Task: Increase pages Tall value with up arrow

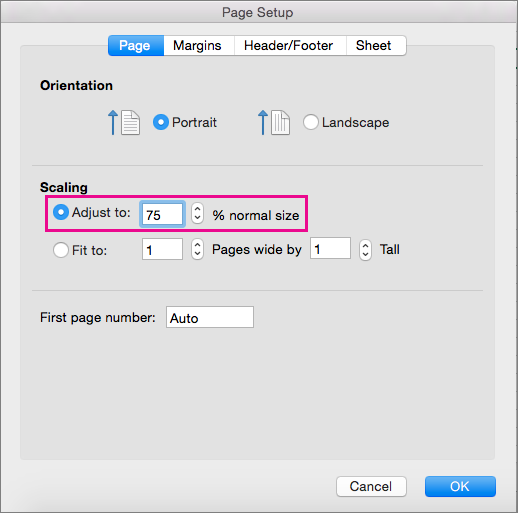Action: 365,245
